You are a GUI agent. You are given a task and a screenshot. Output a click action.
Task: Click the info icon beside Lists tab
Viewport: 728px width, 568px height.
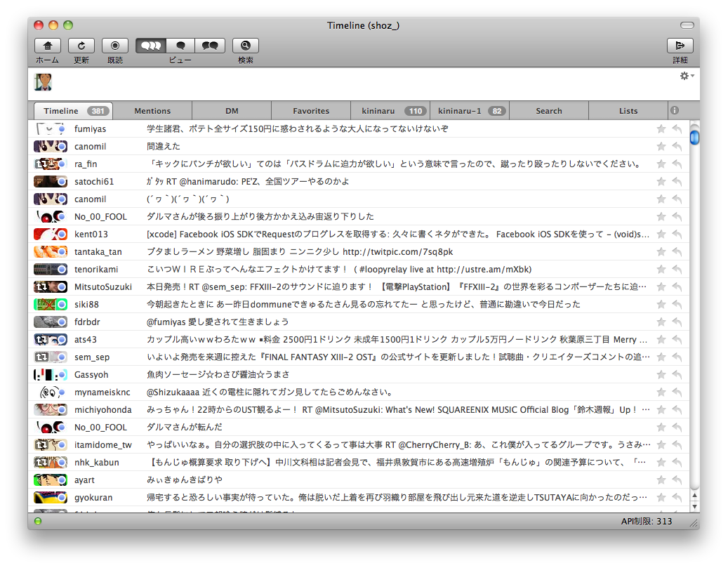(675, 110)
